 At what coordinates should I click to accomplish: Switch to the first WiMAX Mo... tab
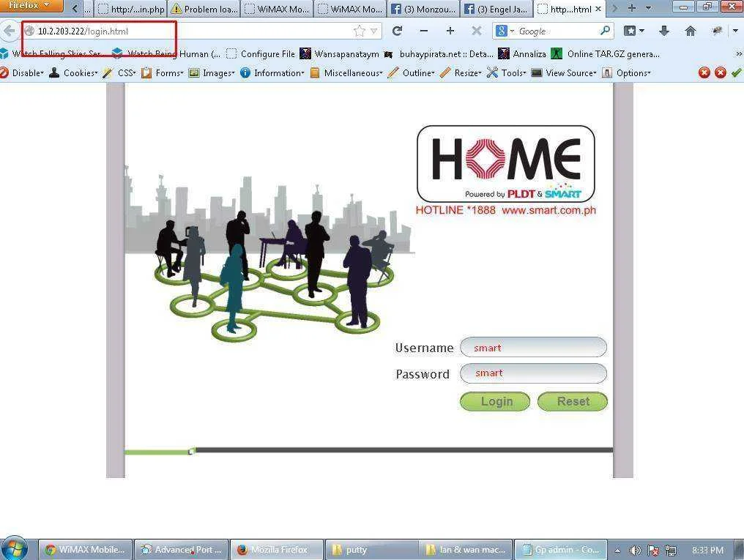click(277, 9)
